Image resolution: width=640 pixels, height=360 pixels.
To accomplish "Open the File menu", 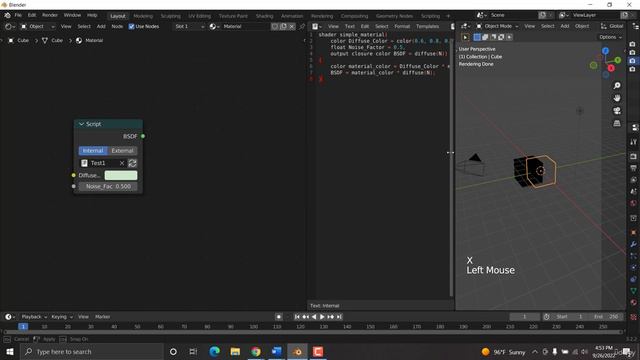I will [18, 15].
